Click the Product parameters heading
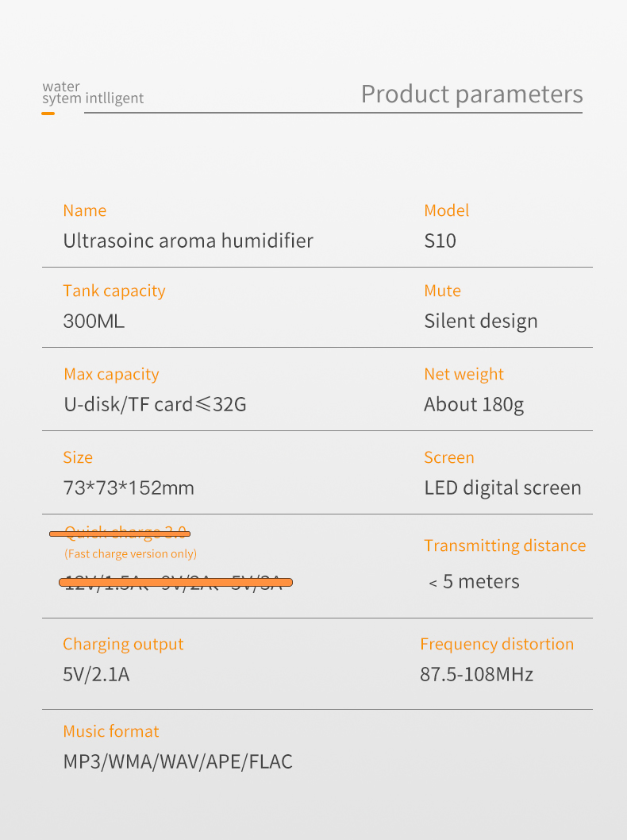 point(471,94)
